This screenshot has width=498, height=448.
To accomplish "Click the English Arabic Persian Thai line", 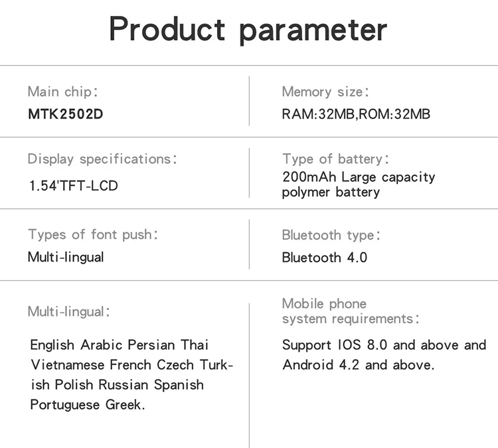I will point(120,345).
